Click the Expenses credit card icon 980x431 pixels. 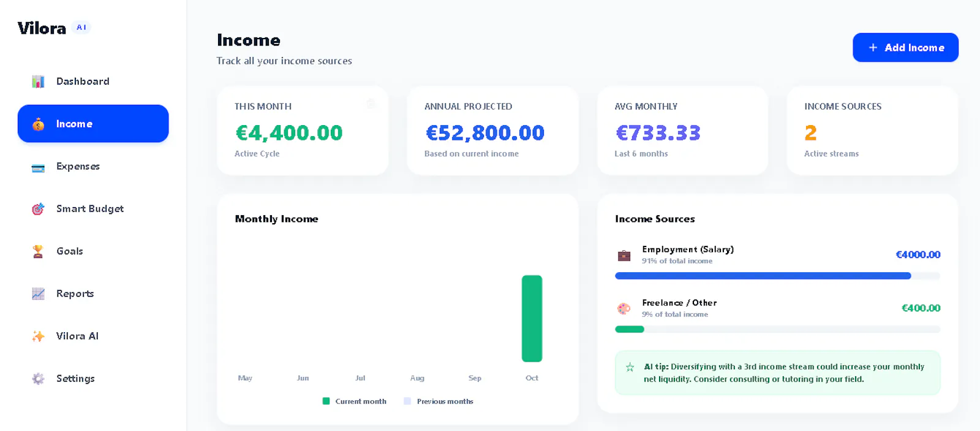coord(38,167)
